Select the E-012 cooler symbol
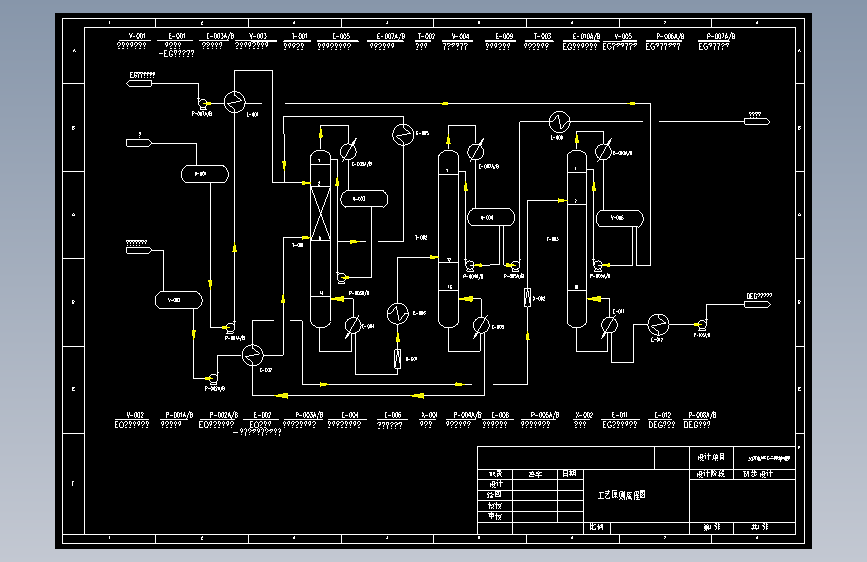Screen dimensions: 867x562 (x=658, y=325)
